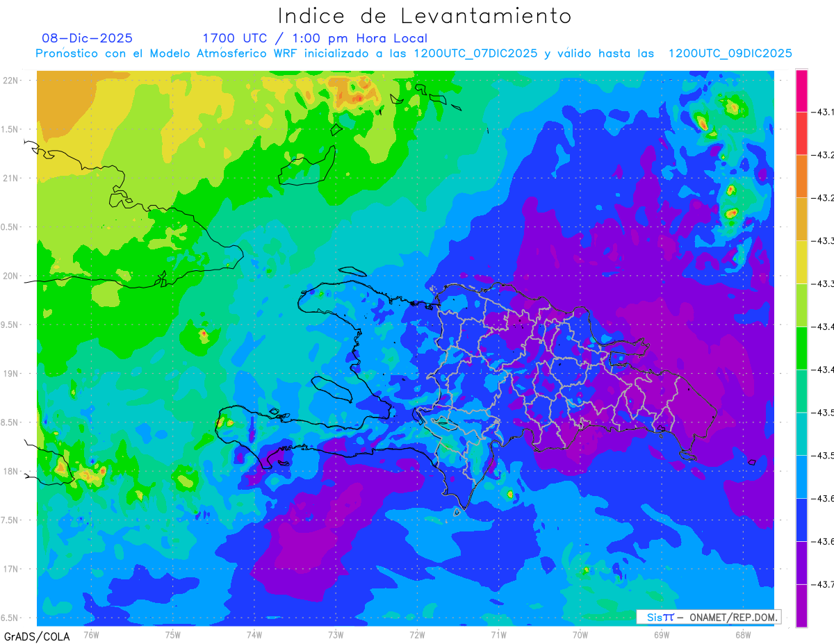834x644 pixels.
Task: Select initialization time '1200UTC_07DIC2025'
Action: click(x=475, y=53)
